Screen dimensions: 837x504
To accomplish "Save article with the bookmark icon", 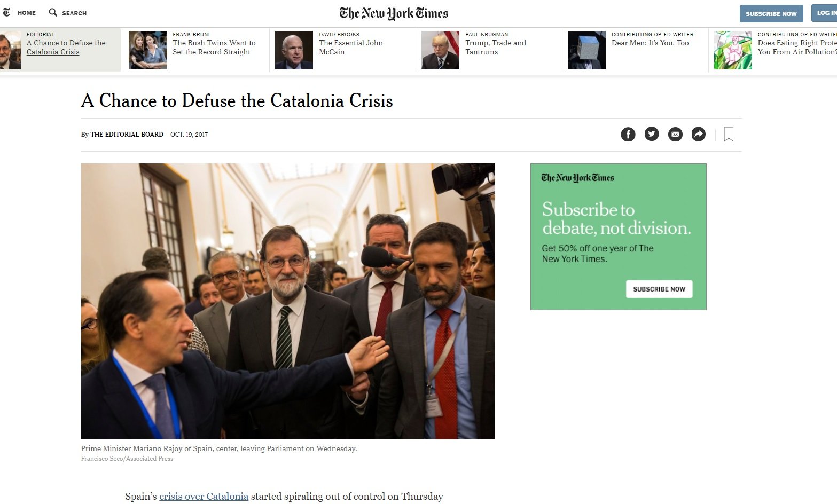I will click(729, 134).
